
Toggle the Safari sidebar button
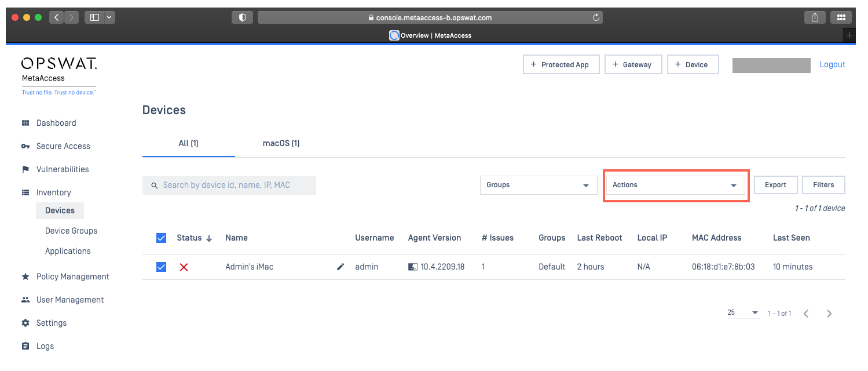94,17
